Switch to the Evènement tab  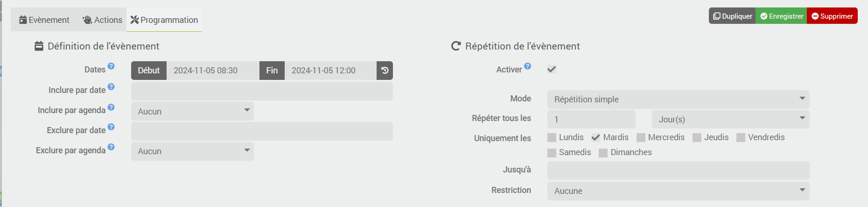[x=44, y=20]
